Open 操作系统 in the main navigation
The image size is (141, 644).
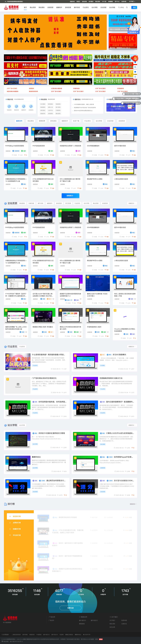pyautogui.click(x=77, y=7)
